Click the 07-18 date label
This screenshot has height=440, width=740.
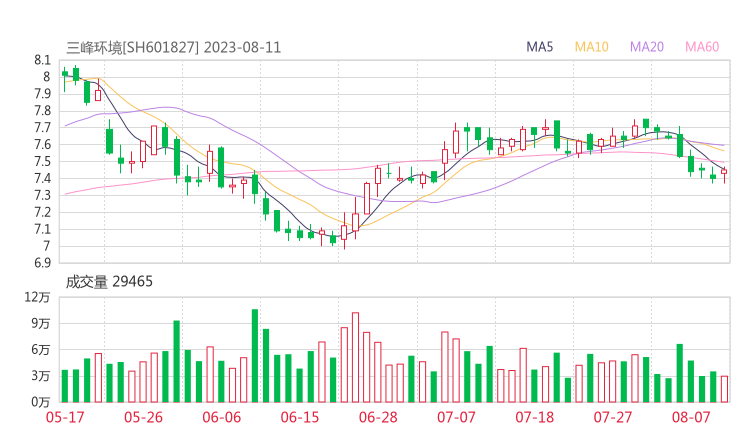[x=534, y=417]
